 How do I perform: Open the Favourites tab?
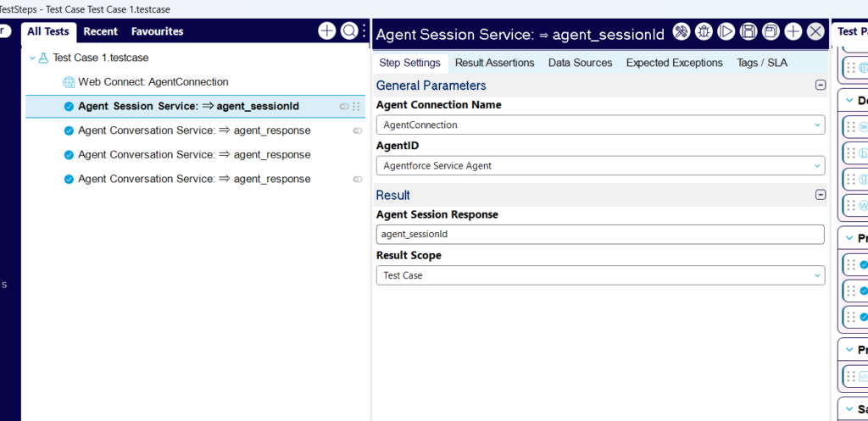[x=157, y=31]
